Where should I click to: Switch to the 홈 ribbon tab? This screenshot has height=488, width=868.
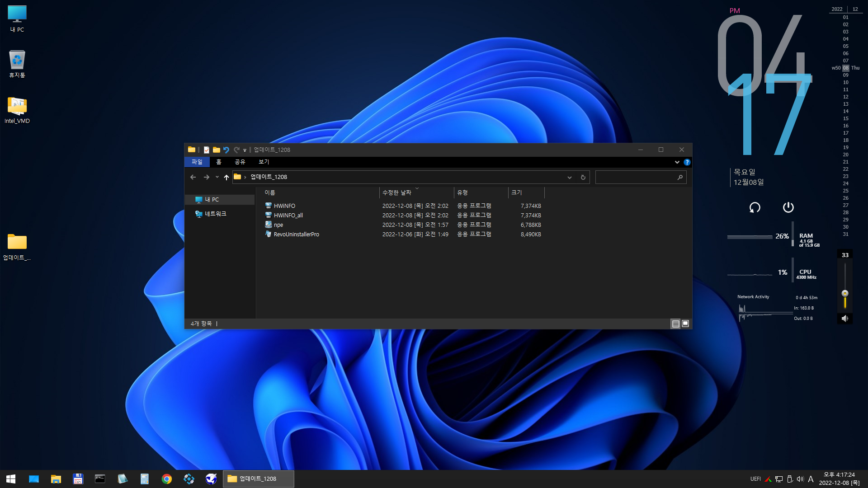pyautogui.click(x=219, y=162)
